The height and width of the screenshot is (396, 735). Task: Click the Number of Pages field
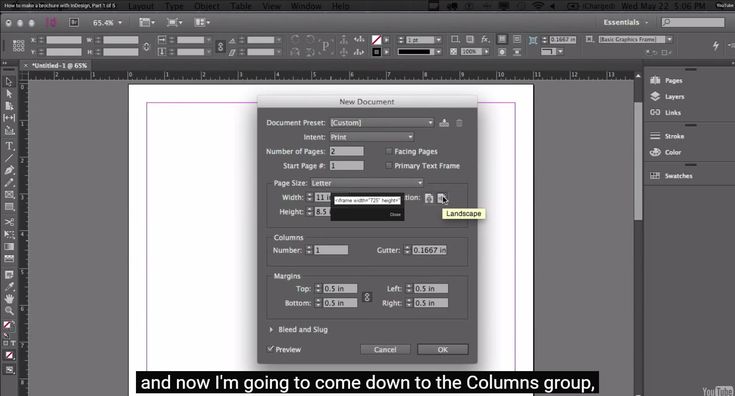tap(346, 151)
